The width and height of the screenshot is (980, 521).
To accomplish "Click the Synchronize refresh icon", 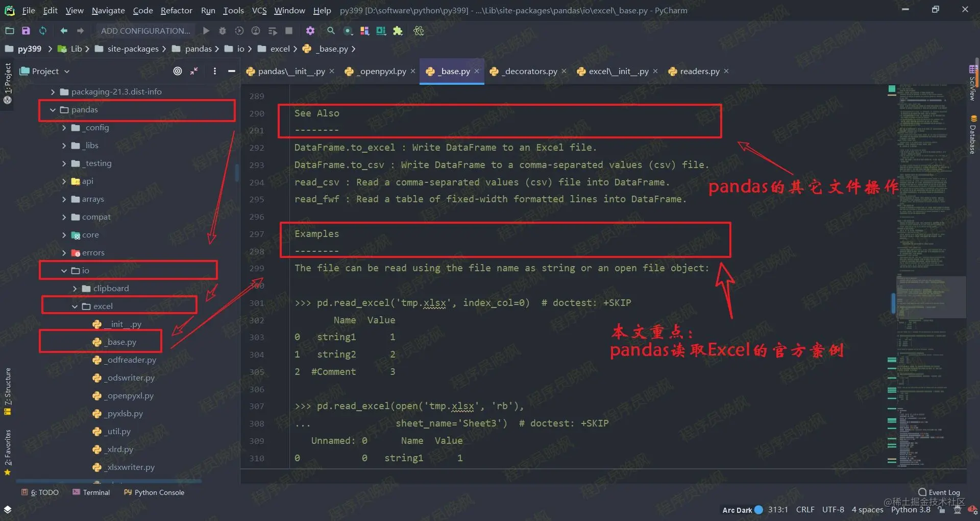I will pos(43,31).
